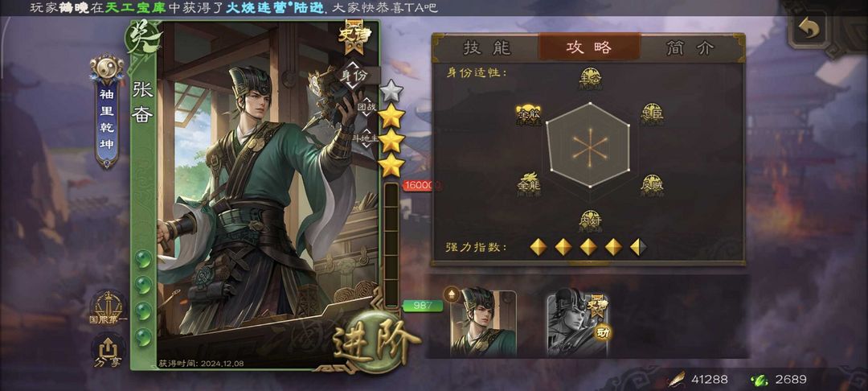Open the 攻略 tab
Screen dimensions: 868x391
click(x=589, y=47)
